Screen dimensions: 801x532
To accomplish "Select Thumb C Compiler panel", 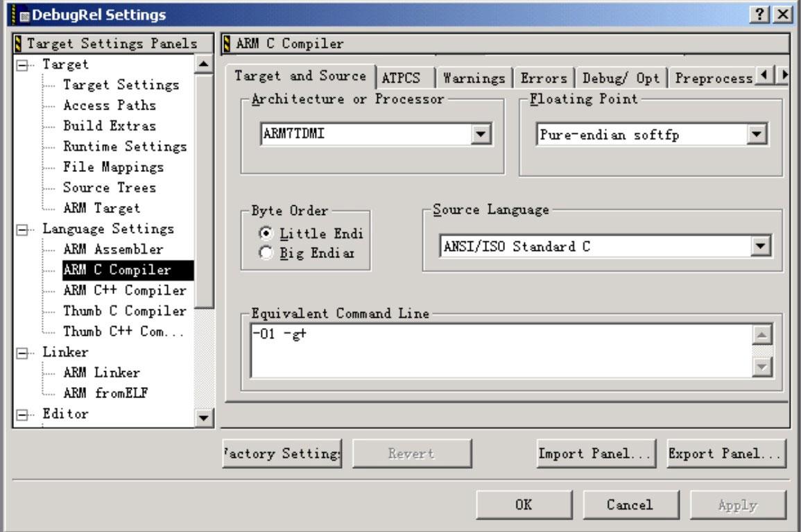I will coord(119,310).
